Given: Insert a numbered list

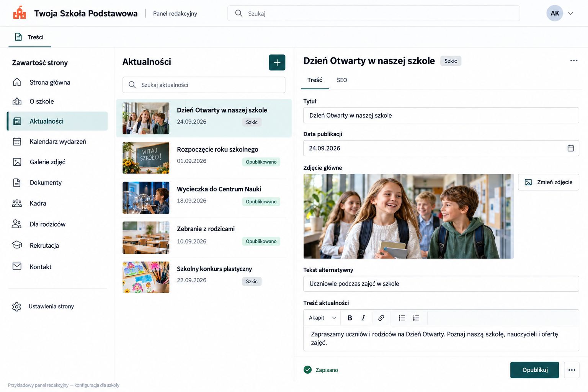Looking at the screenshot, I should tap(416, 318).
